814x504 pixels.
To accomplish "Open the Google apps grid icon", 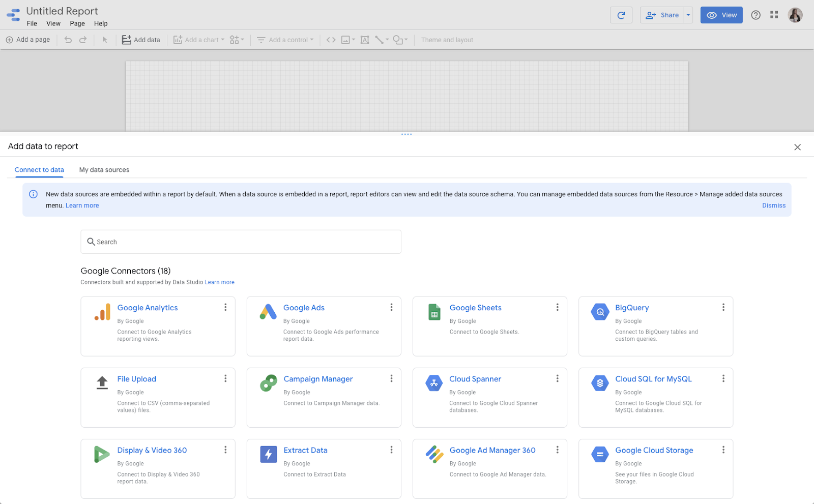I will (x=774, y=15).
